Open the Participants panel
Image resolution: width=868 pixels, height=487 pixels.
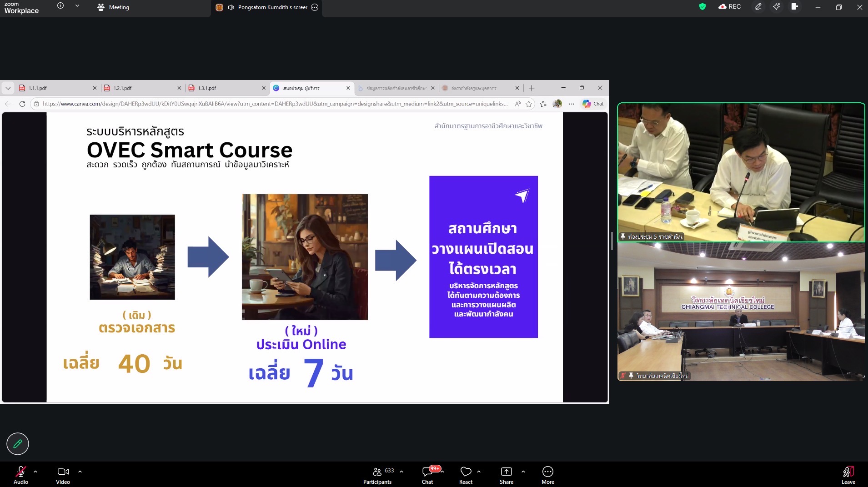point(377,475)
